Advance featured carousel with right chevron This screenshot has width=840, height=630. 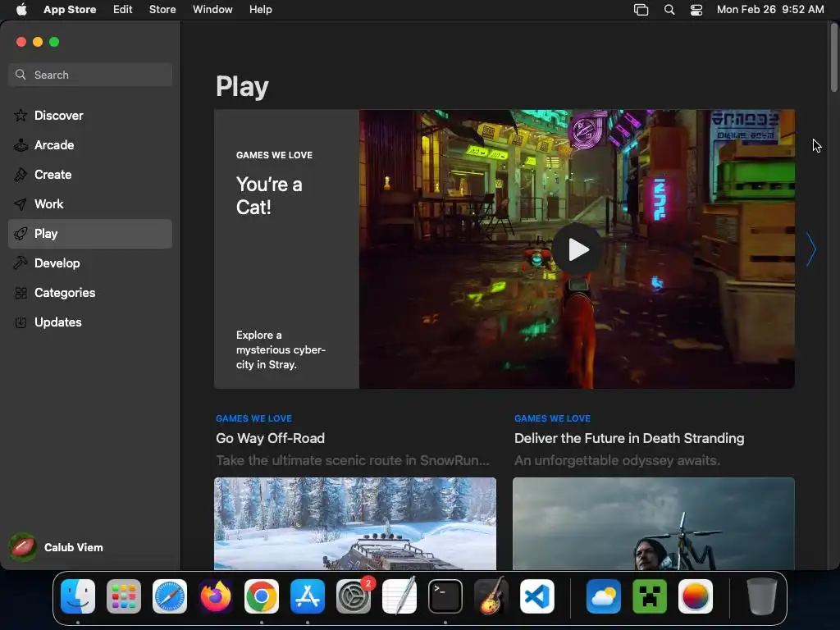(811, 249)
